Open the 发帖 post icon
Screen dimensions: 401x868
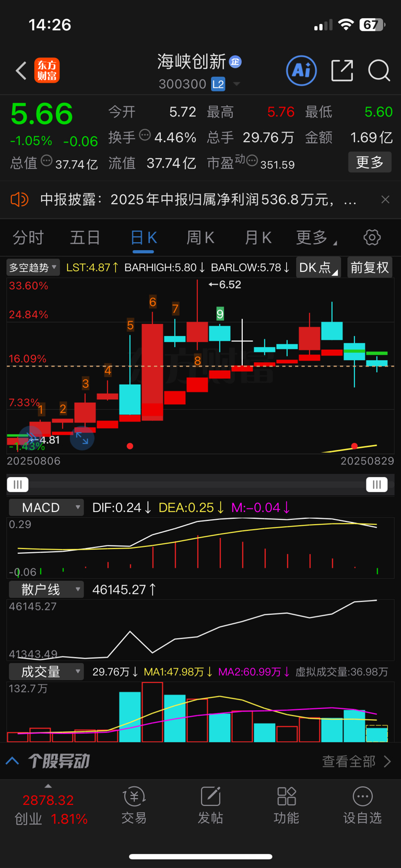coord(210,805)
